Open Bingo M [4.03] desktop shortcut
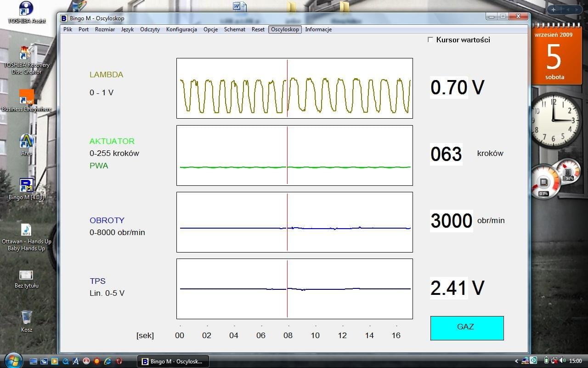The width and height of the screenshot is (588, 368). tap(27, 189)
